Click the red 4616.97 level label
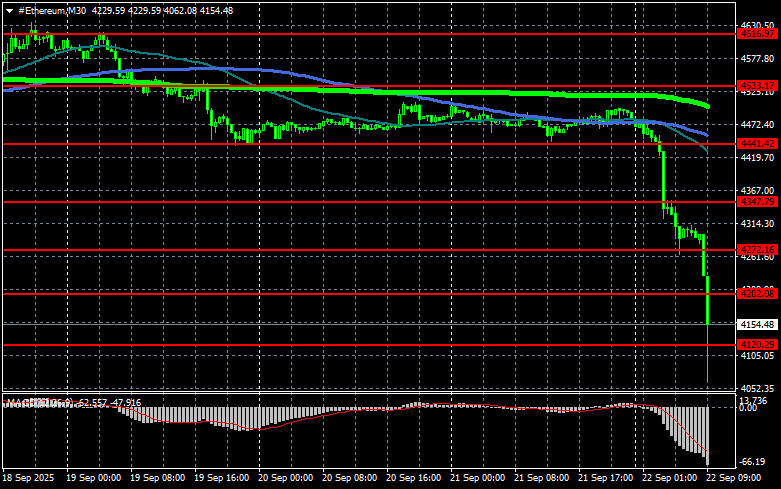Viewport: 781px width, 489px height. click(x=758, y=34)
